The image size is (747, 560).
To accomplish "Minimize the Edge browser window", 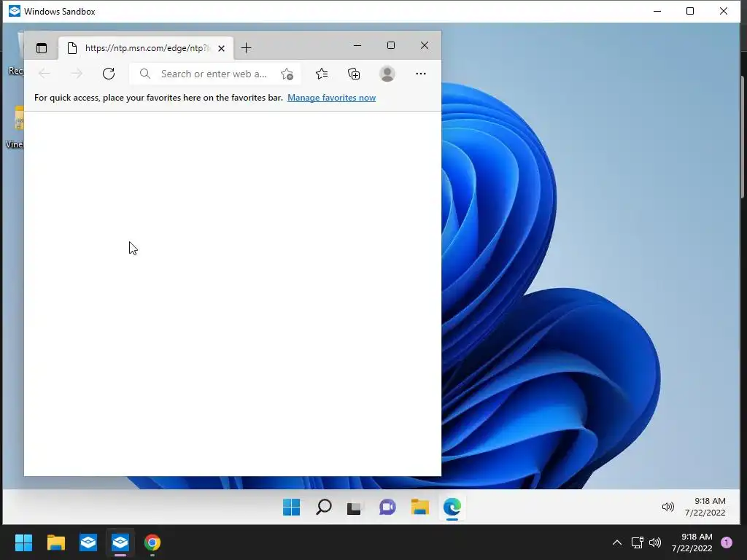I will 357,45.
